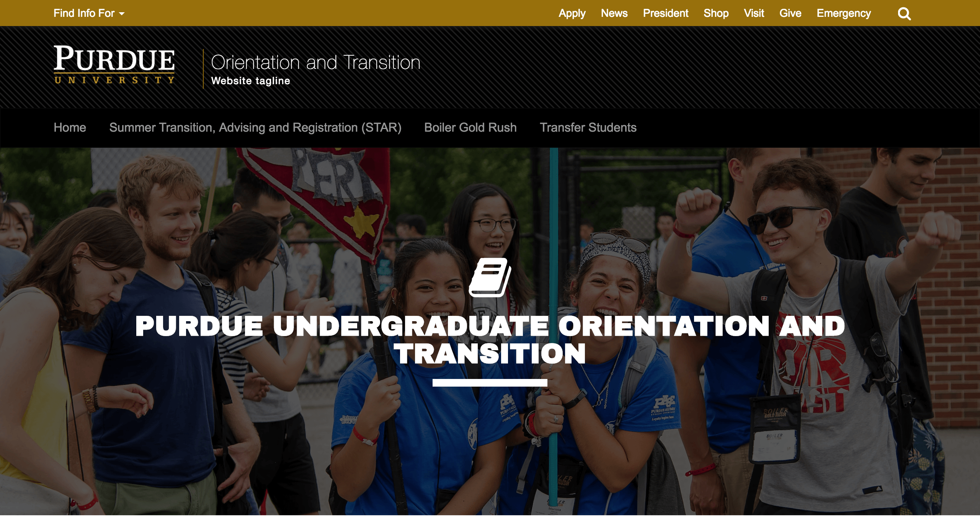The image size is (980, 516).
Task: Click the Purdue Undergraduate Orientation and Transition heading
Action: click(x=490, y=340)
